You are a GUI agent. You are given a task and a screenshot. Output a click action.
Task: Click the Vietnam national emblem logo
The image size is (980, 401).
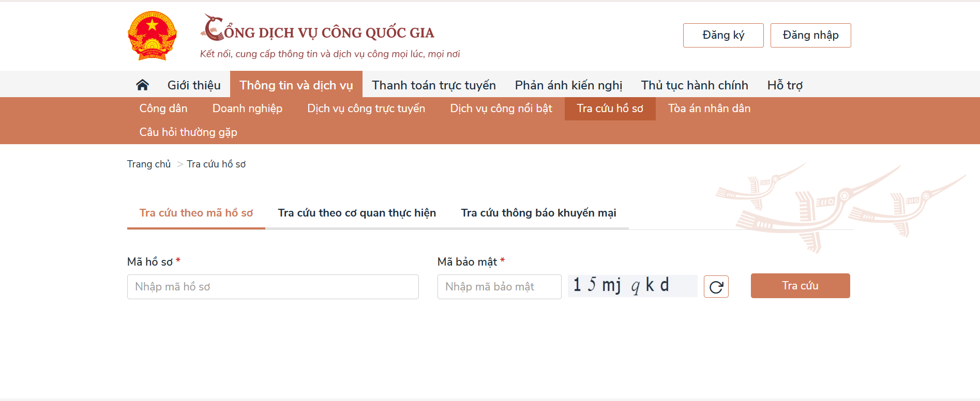(x=152, y=36)
